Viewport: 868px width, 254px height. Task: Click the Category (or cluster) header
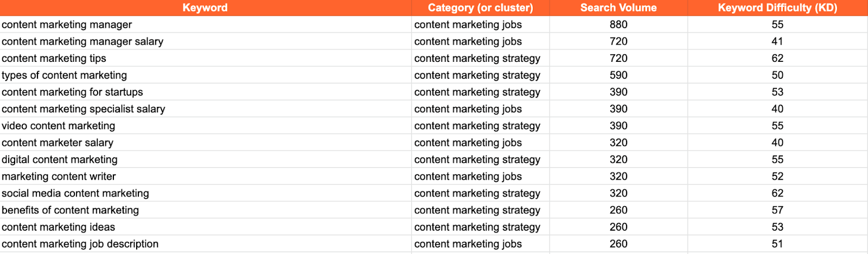480,8
